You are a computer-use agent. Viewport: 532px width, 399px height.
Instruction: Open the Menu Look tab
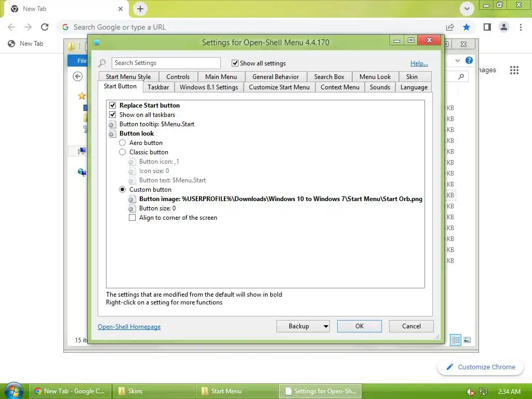coord(375,77)
